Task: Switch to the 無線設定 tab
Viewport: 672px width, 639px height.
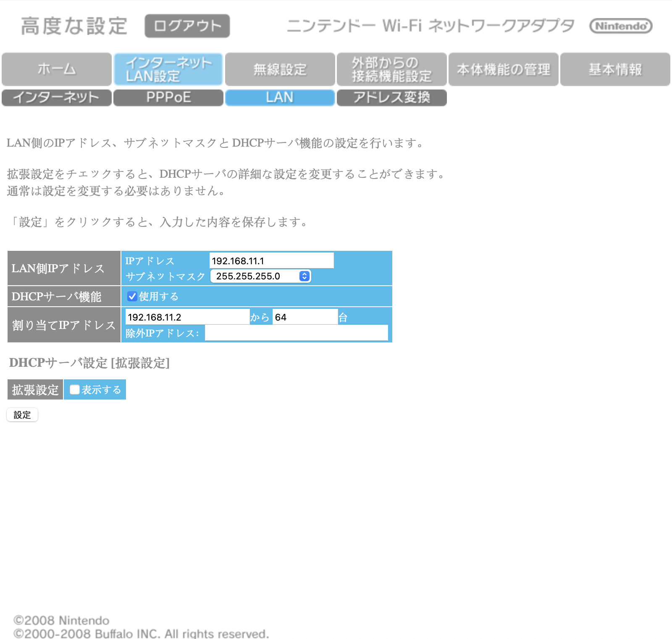Action: (280, 69)
